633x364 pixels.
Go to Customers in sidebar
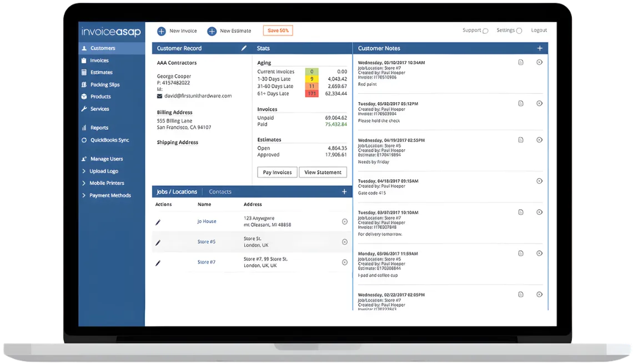coord(112,48)
